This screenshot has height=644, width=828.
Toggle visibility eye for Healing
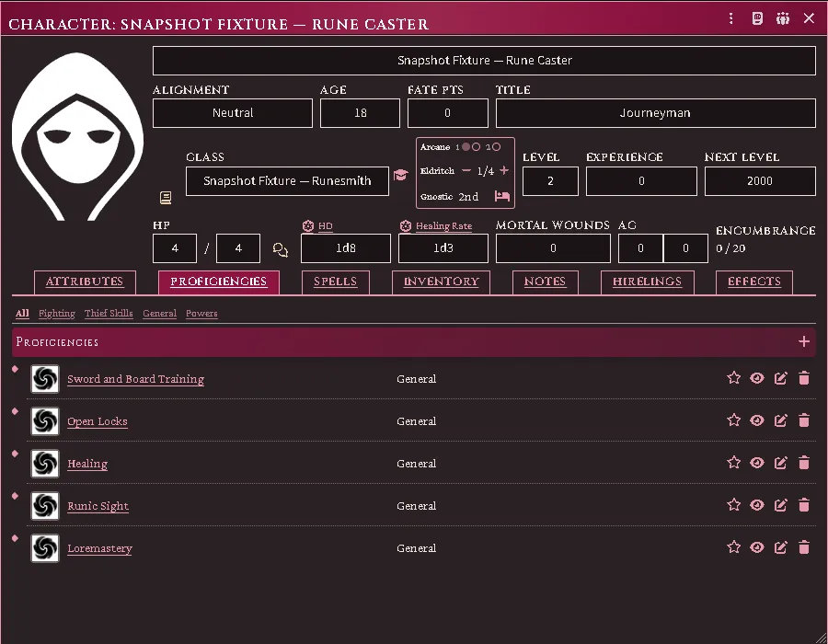(757, 463)
